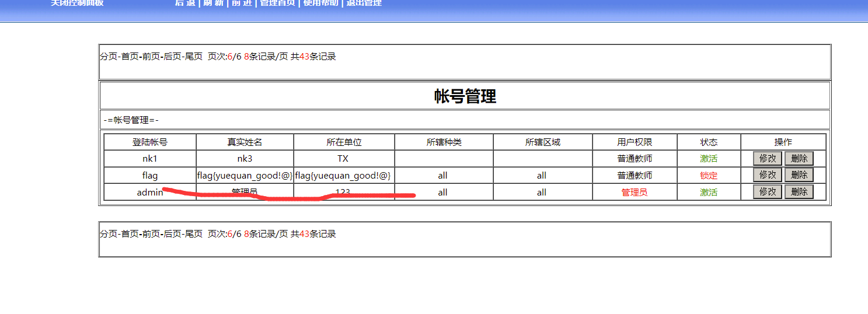Viewport: 868px width, 314px height.
Task: Click the 所在单位 column header
Action: click(344, 142)
